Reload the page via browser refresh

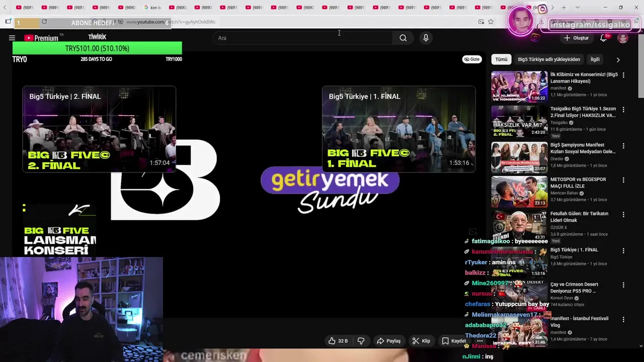coord(44,22)
